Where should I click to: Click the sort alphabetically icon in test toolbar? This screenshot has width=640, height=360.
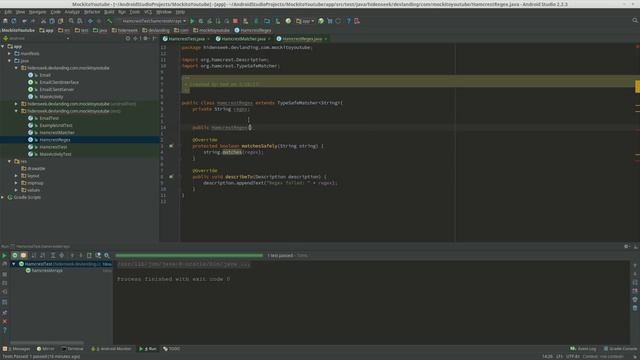click(34, 256)
